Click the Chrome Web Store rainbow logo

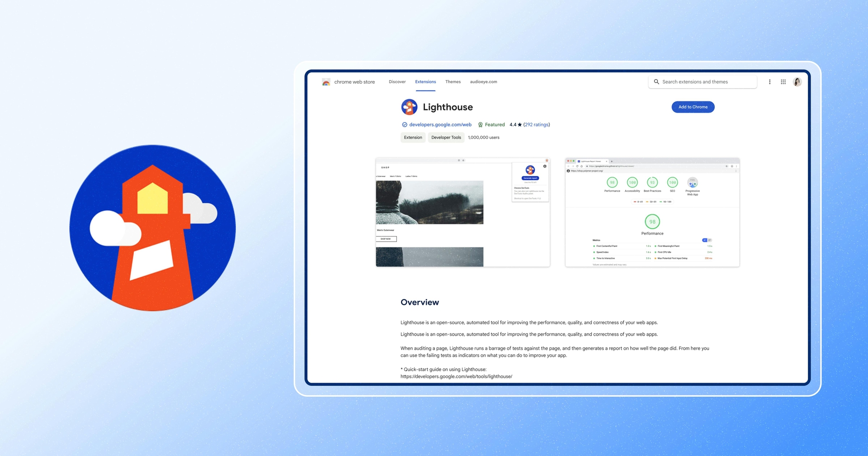click(x=326, y=82)
